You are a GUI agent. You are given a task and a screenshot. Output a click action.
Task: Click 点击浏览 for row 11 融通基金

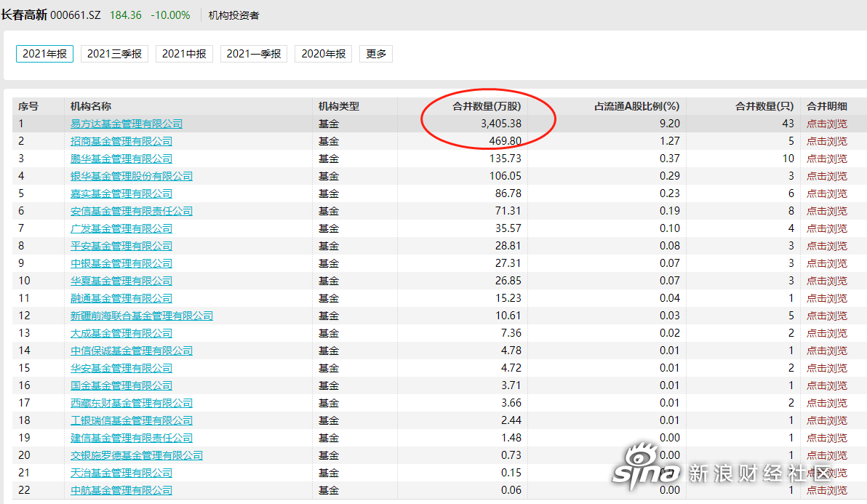tap(827, 298)
